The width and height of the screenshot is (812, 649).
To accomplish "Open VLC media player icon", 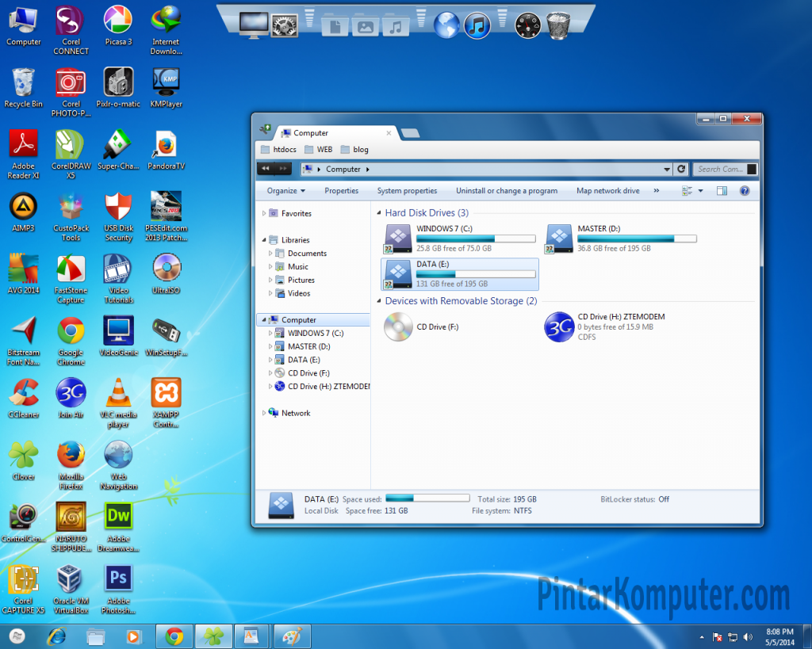I will pos(118,403).
